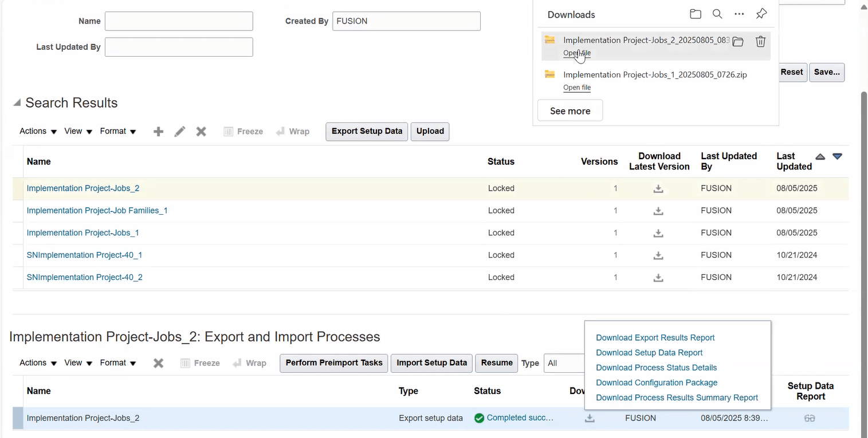868x438 pixels.
Task: Edit the selected package using the pencil icon
Action: click(x=179, y=131)
